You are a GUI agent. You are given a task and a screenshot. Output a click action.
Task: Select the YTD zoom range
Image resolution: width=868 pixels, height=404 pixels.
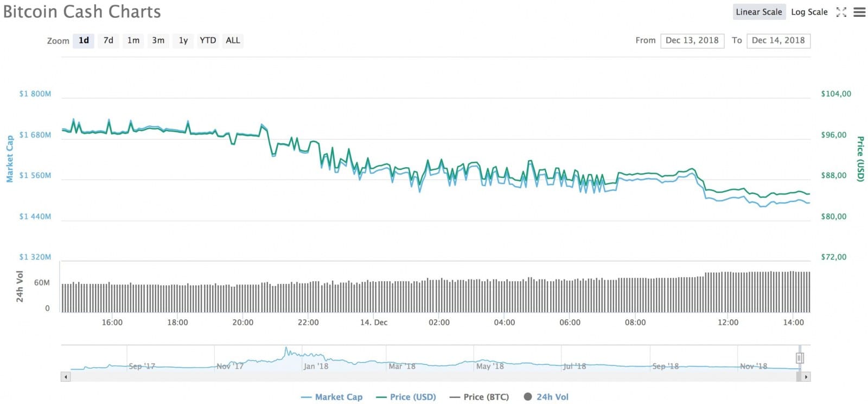click(x=208, y=40)
